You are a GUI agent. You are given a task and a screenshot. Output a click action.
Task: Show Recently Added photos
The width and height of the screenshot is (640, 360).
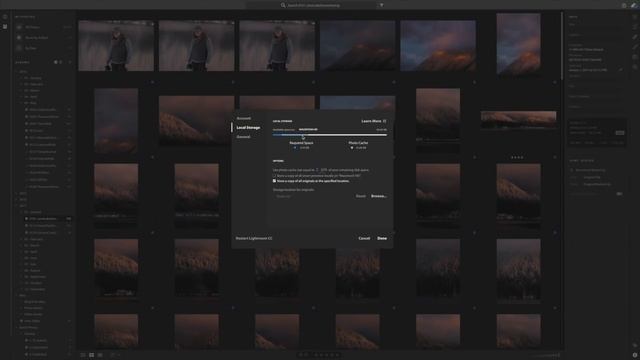pyautogui.click(x=37, y=38)
